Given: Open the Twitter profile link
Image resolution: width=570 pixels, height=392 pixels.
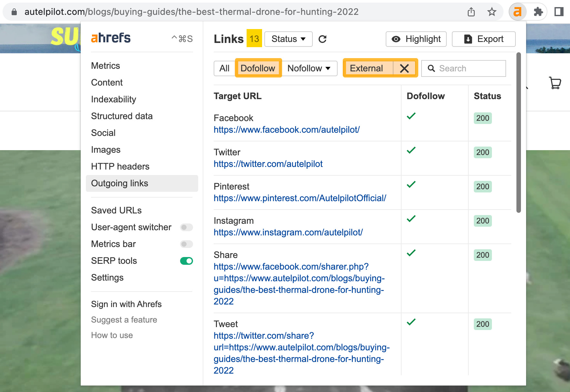Looking at the screenshot, I should pos(268,164).
